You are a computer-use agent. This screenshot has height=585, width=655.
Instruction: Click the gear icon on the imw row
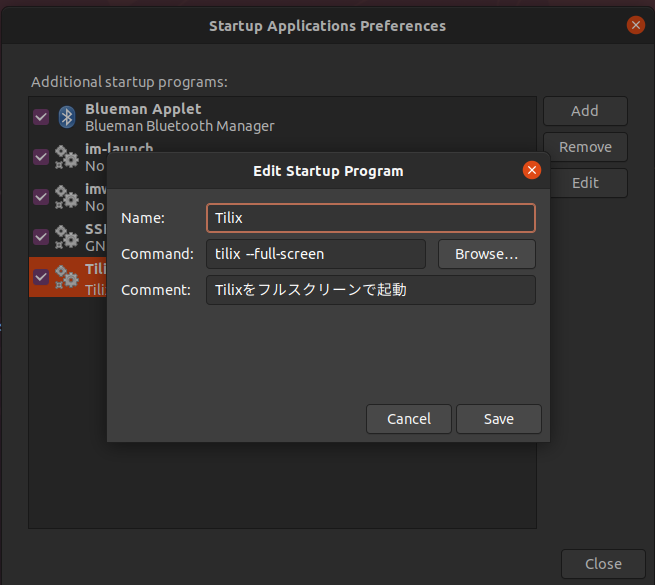67,197
